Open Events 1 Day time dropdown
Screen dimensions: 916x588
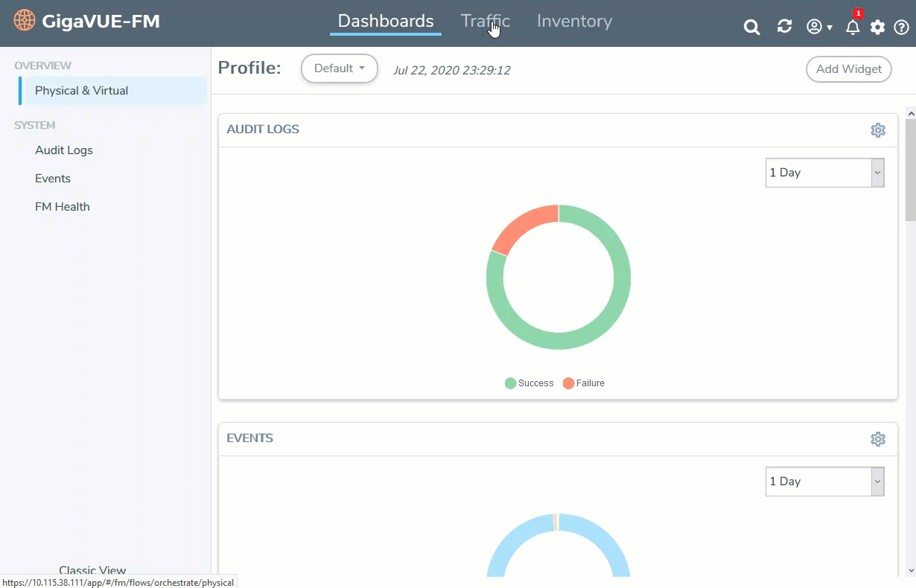tap(824, 482)
